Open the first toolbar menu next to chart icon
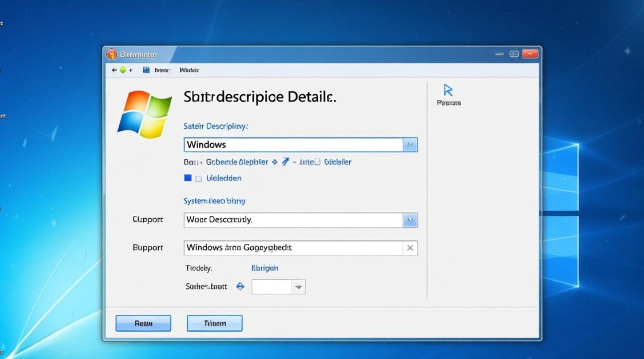 pyautogui.click(x=162, y=70)
